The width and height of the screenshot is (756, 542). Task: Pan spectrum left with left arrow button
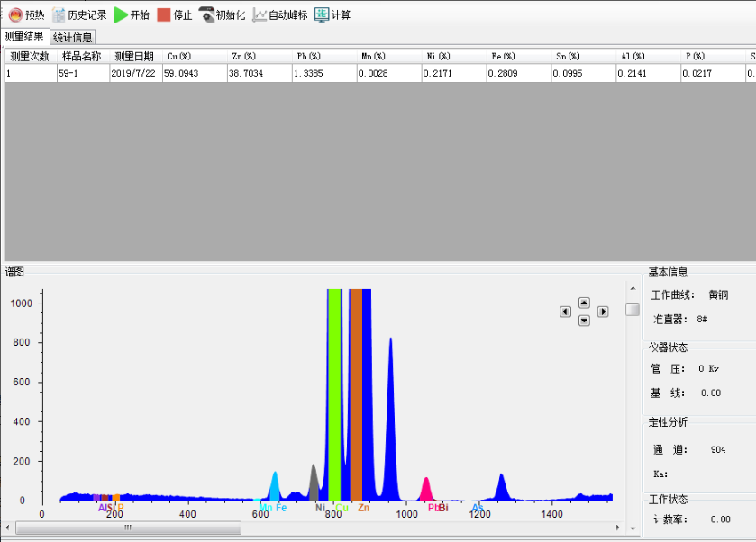point(565,312)
